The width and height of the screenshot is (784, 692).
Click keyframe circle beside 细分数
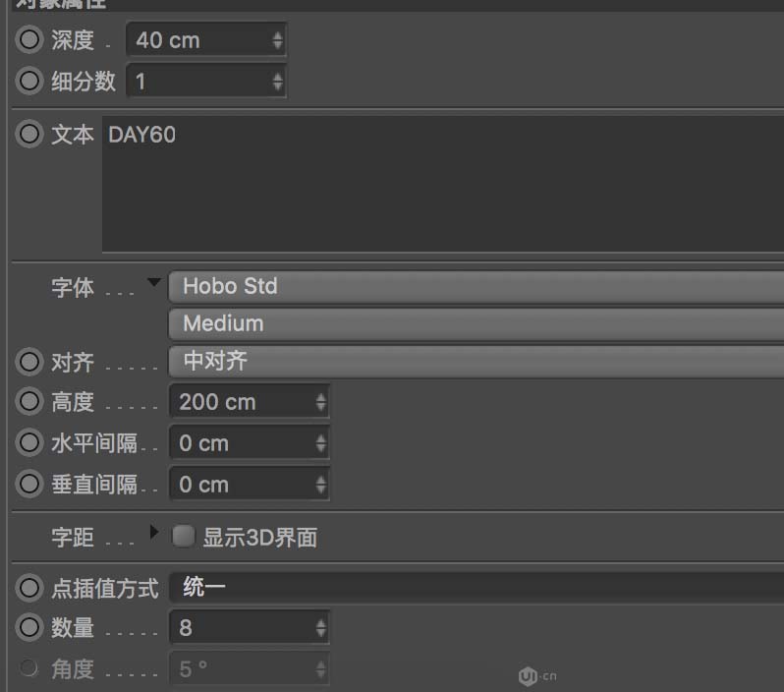pyautogui.click(x=30, y=81)
